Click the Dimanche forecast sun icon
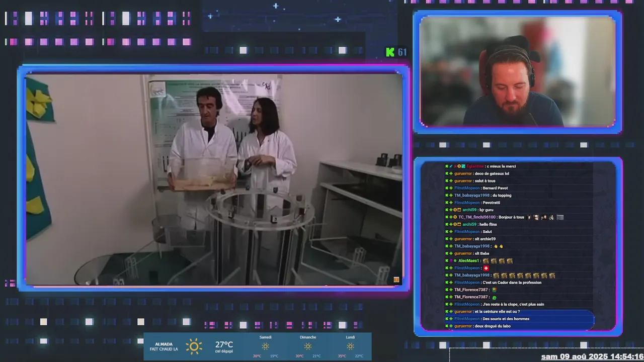This screenshot has height=362, width=644. 308,346
